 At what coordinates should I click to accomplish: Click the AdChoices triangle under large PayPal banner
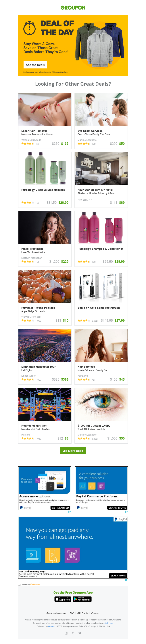(126, 580)
